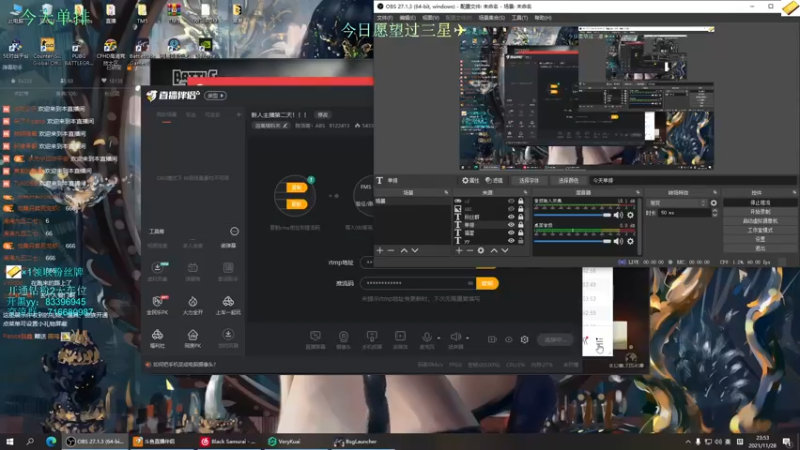Viewport: 800px width, 450px height.
Task: Launch Counter-Strike Global Offensive desktop shortcut
Action: pos(47,52)
